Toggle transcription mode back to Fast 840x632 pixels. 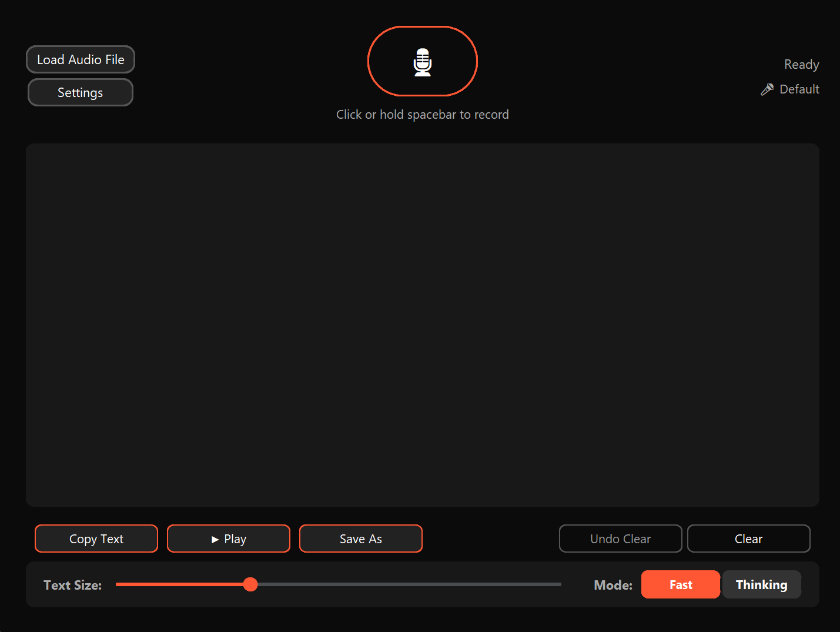pos(680,584)
